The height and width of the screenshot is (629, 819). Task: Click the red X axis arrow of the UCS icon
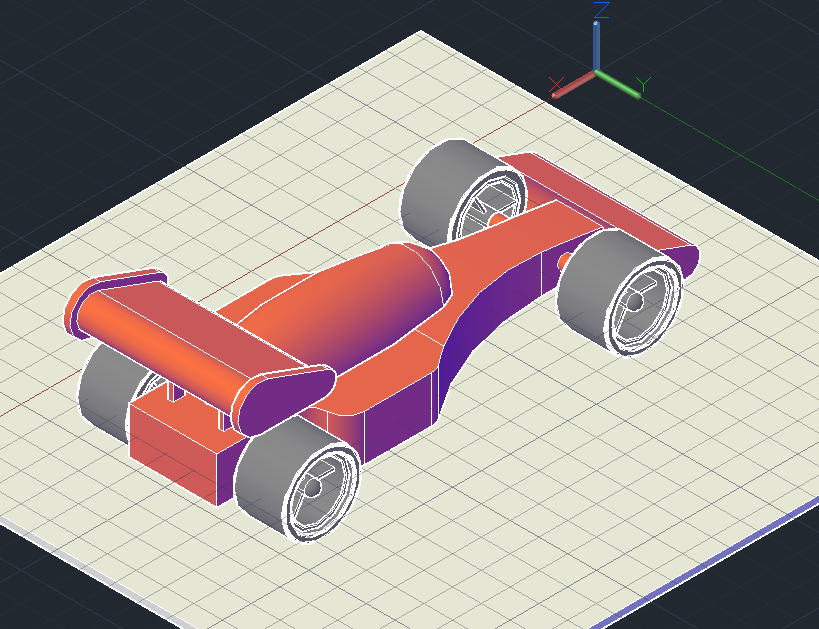572,84
